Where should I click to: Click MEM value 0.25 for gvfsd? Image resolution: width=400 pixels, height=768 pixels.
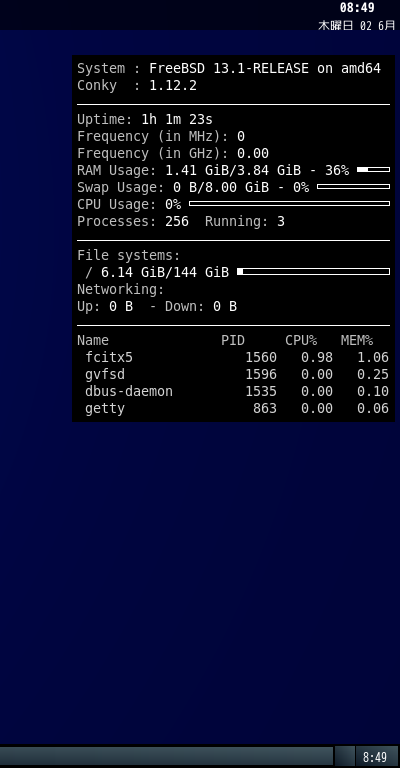373,375
